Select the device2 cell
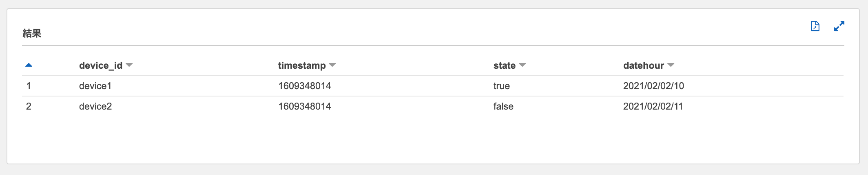Viewport: 868px width, 175px height. (x=95, y=106)
